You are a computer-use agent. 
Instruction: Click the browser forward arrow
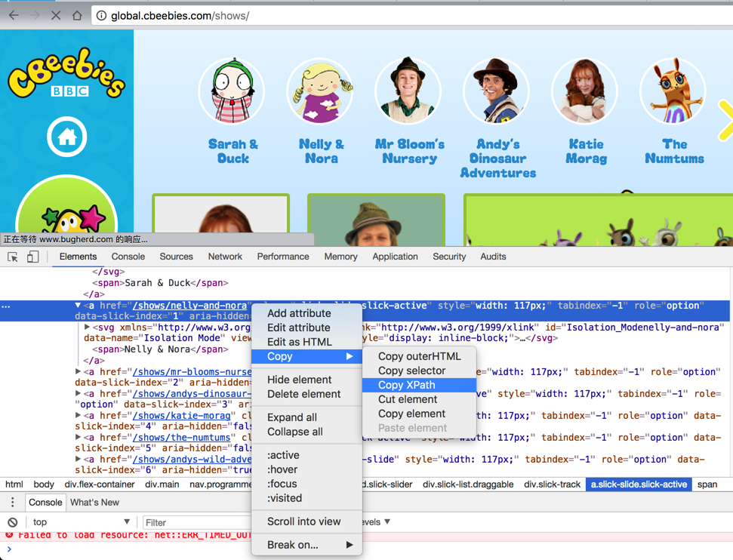(35, 15)
